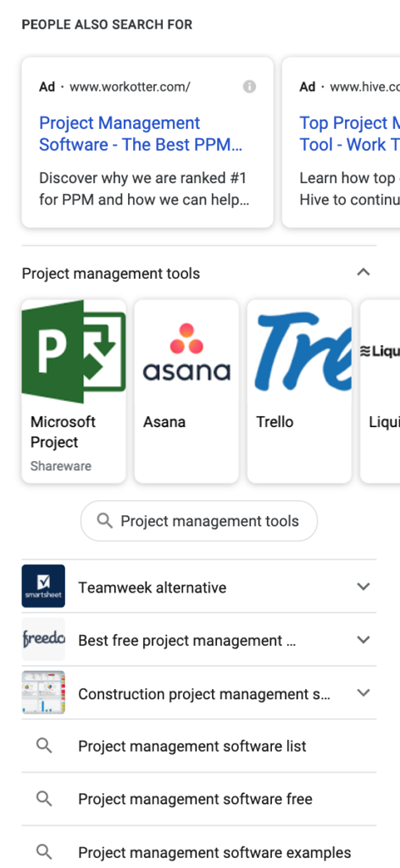
Task: Open the Hive Top Project Management Tool ad
Action: pos(349,134)
